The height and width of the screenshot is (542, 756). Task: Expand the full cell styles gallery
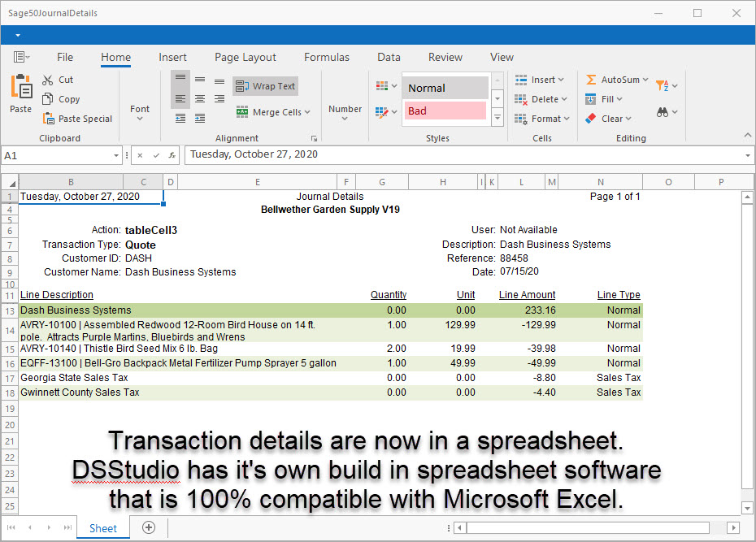[497, 117]
